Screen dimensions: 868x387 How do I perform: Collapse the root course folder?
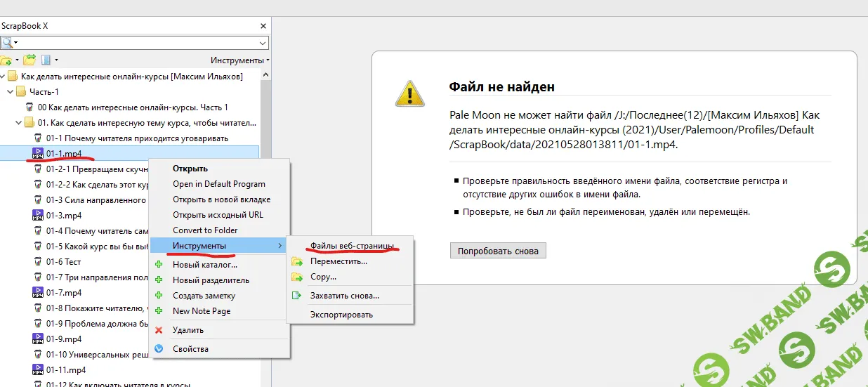(3, 77)
